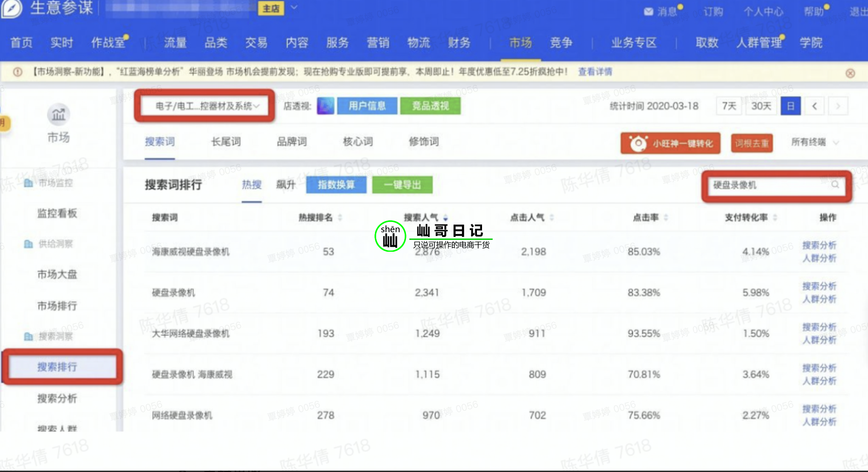Click the 市场监控 section icon
Image resolution: width=868 pixels, height=472 pixels.
28,183
